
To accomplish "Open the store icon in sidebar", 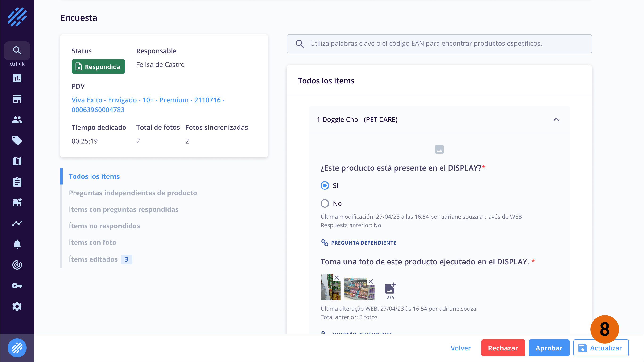I will pyautogui.click(x=17, y=99).
